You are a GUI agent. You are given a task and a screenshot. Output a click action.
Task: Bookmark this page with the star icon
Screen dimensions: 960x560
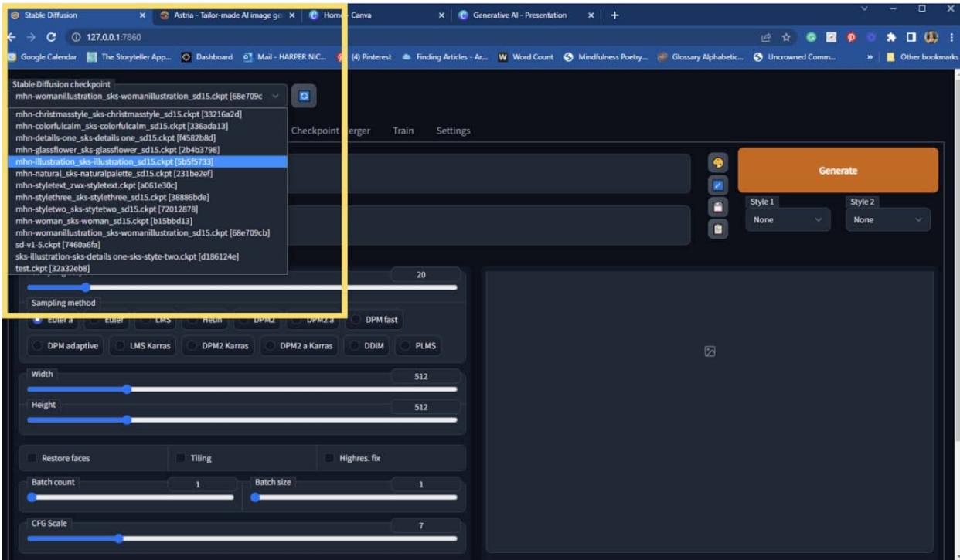[787, 37]
